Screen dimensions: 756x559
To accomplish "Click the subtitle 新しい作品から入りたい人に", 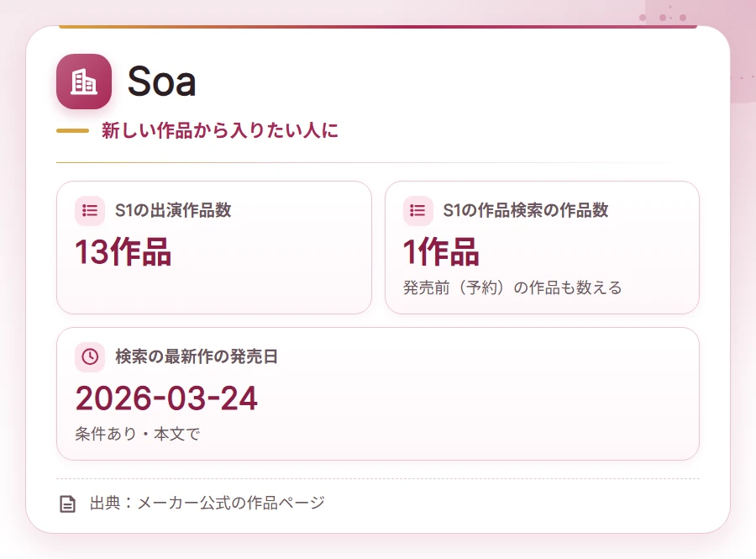I will click(x=220, y=130).
